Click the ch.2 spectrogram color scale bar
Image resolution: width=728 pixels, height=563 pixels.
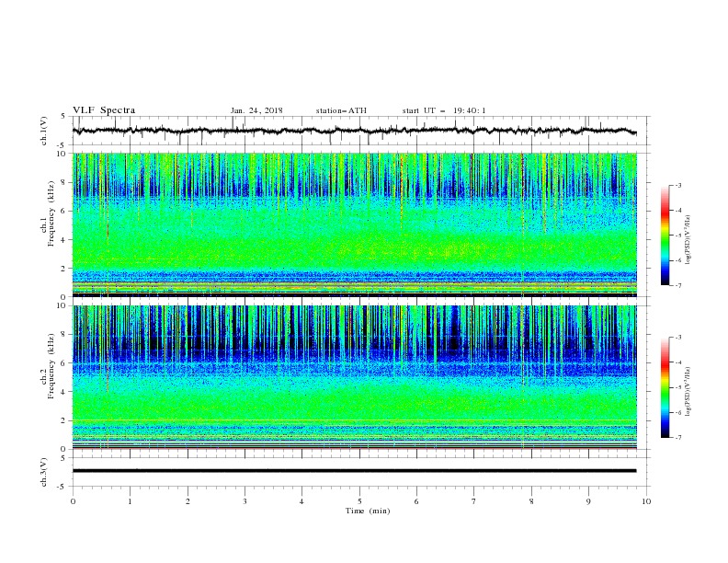tap(665, 387)
